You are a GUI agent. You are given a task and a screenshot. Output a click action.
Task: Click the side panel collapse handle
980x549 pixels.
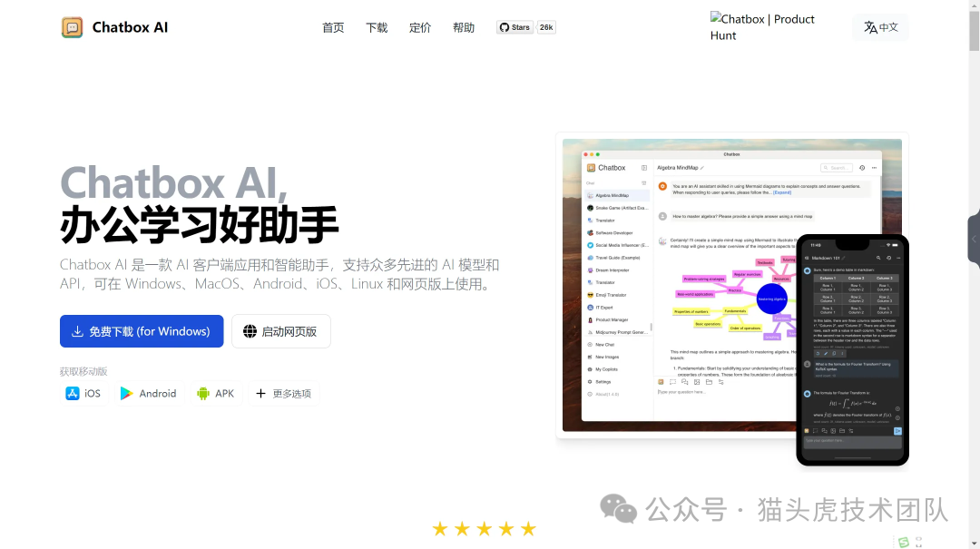click(974, 239)
